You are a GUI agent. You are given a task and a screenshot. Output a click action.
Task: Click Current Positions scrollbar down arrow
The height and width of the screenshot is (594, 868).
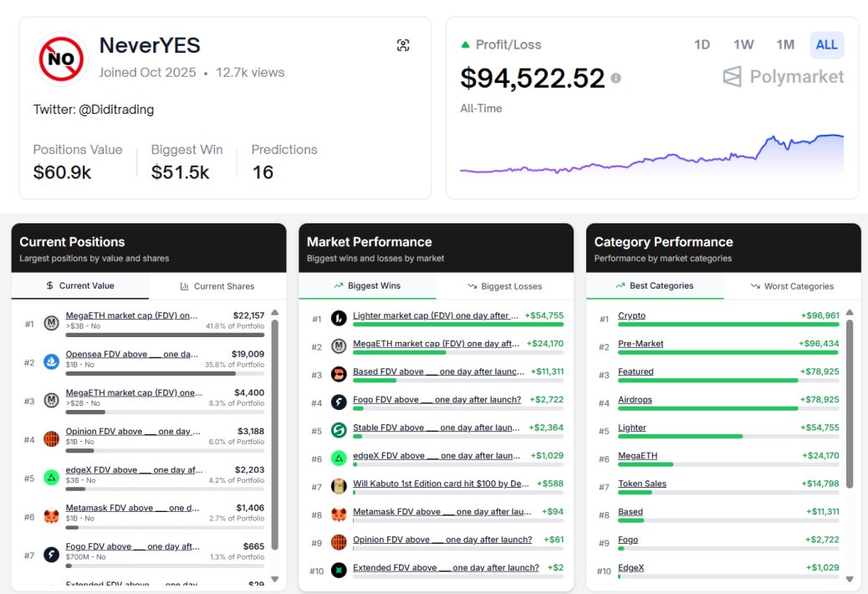pyautogui.click(x=274, y=580)
